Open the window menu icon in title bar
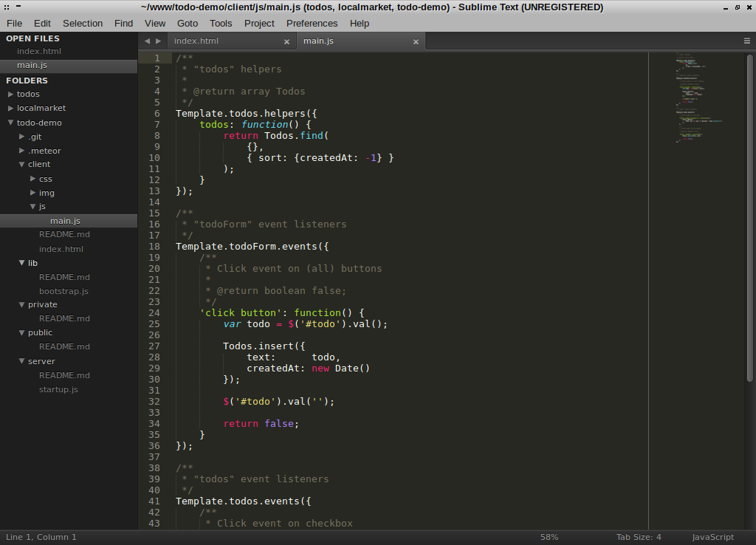The height and width of the screenshot is (545, 756). click(x=7, y=7)
